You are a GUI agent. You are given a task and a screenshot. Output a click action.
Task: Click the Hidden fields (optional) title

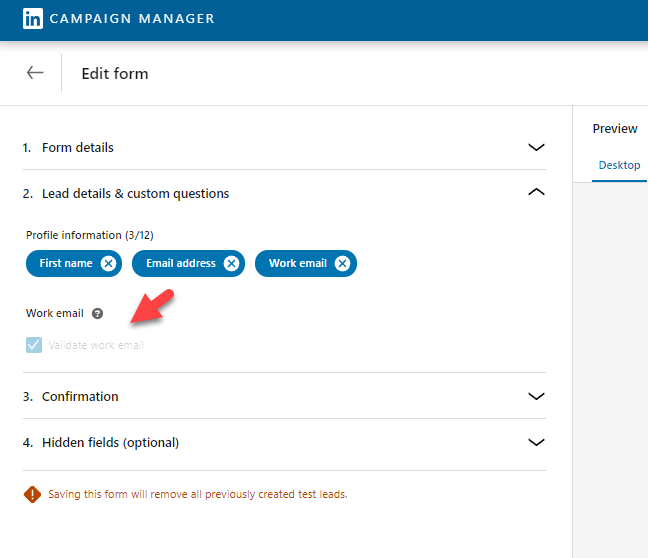[x=110, y=442]
